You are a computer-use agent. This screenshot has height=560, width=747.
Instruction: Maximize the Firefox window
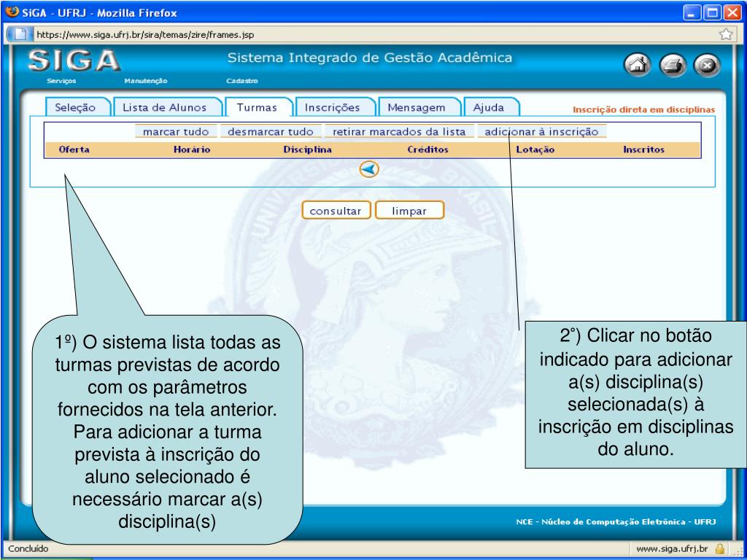pyautogui.click(x=713, y=13)
